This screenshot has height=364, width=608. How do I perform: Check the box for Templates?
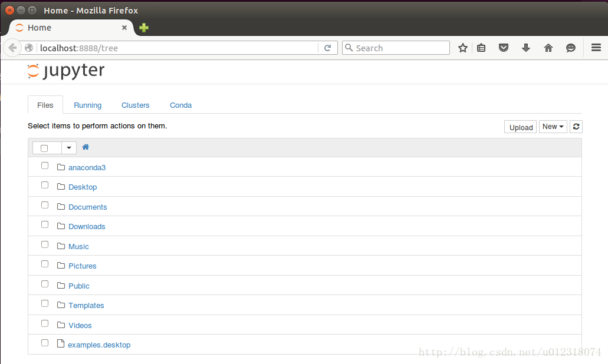[45, 303]
